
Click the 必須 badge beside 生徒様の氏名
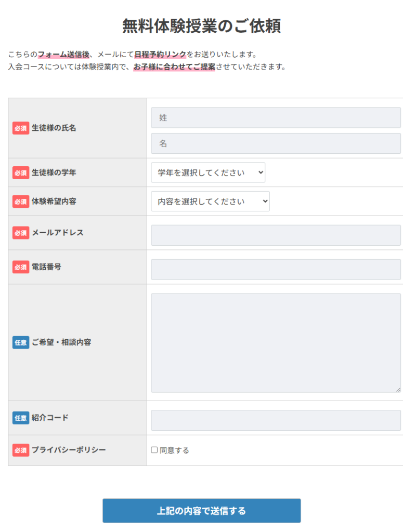point(21,128)
